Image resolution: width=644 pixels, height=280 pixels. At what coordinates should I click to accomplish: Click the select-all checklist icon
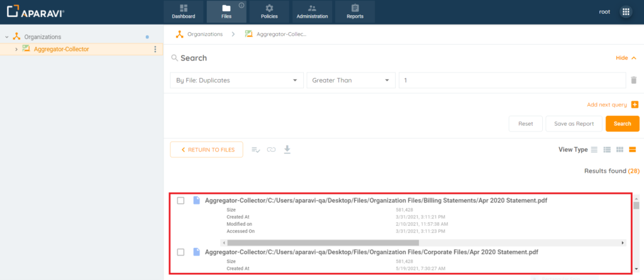point(256,150)
